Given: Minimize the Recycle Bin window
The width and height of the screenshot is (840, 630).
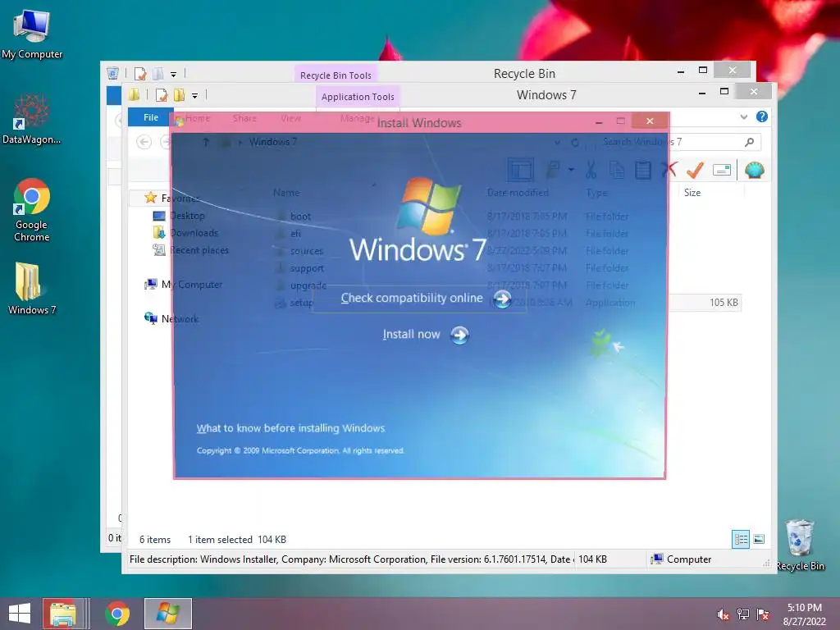Looking at the screenshot, I should (681, 71).
